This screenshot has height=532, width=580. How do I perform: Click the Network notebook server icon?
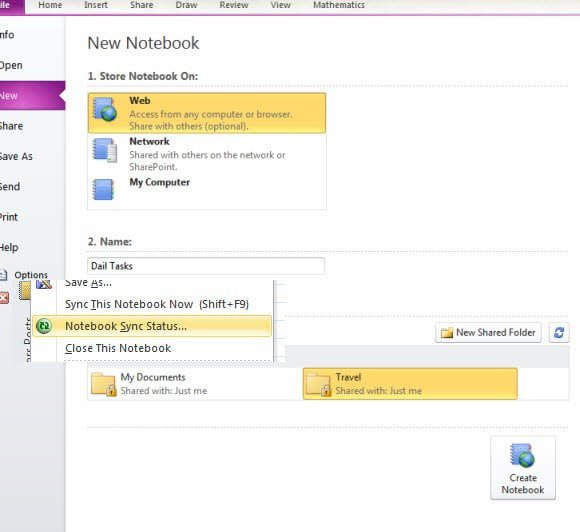pyautogui.click(x=105, y=150)
